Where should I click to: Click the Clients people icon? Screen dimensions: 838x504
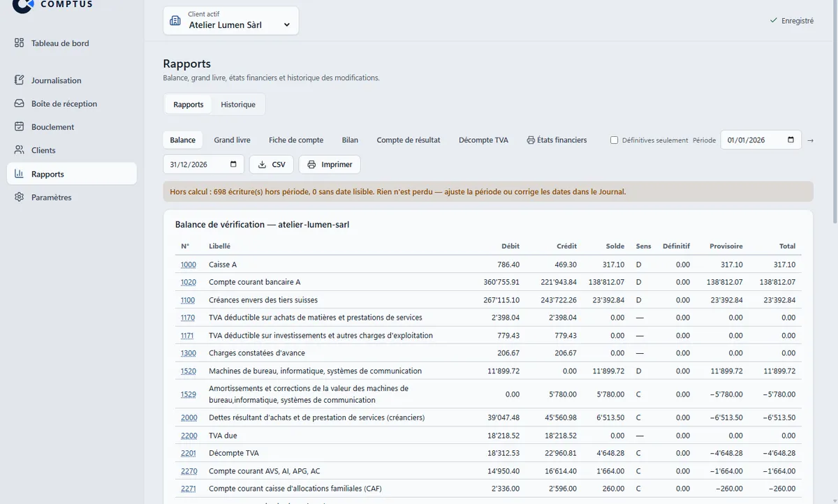pyautogui.click(x=20, y=150)
